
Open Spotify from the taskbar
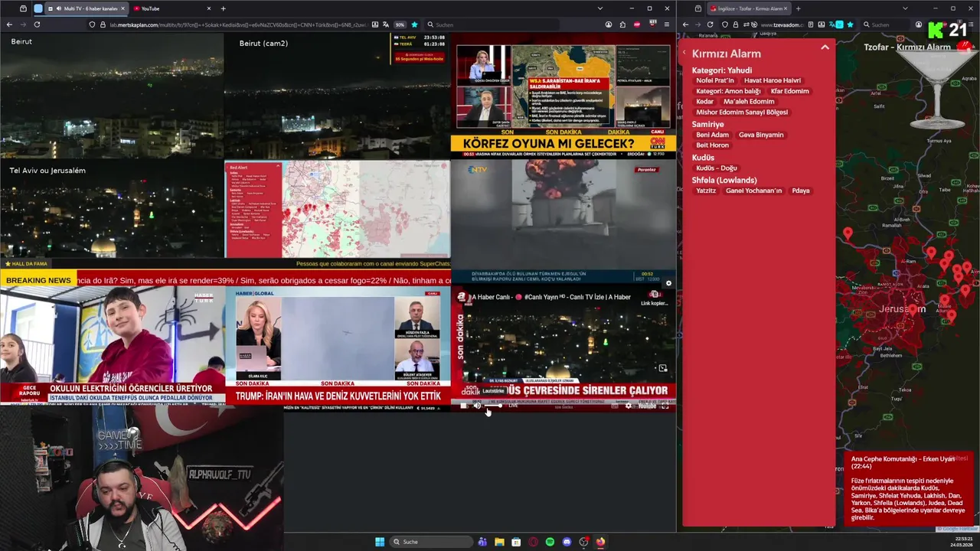pos(550,542)
